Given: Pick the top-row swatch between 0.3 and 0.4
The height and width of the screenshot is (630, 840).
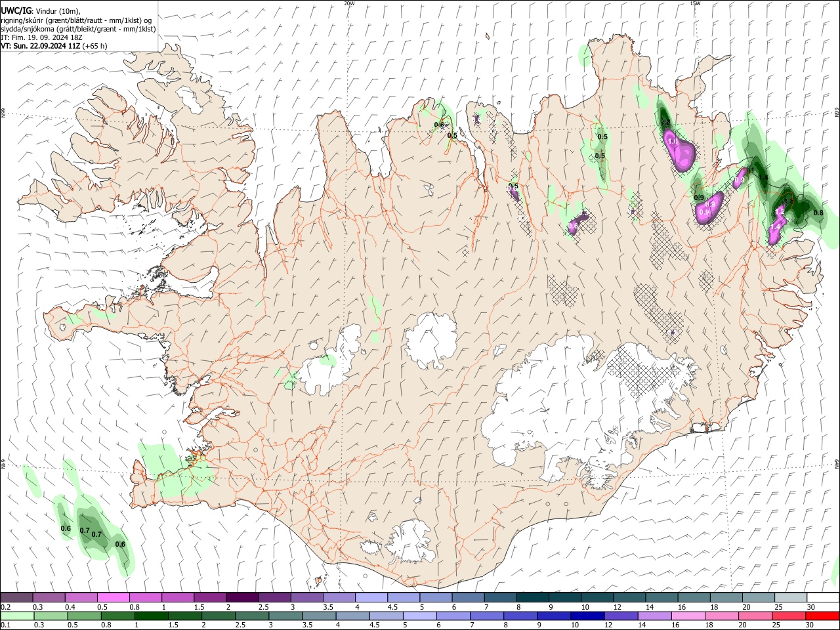Looking at the screenshot, I should (x=49, y=597).
